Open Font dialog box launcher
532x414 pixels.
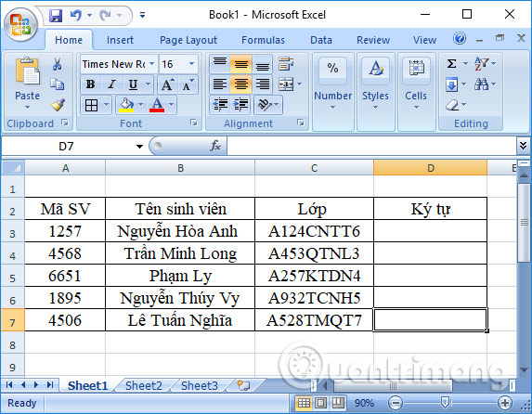pos(194,123)
